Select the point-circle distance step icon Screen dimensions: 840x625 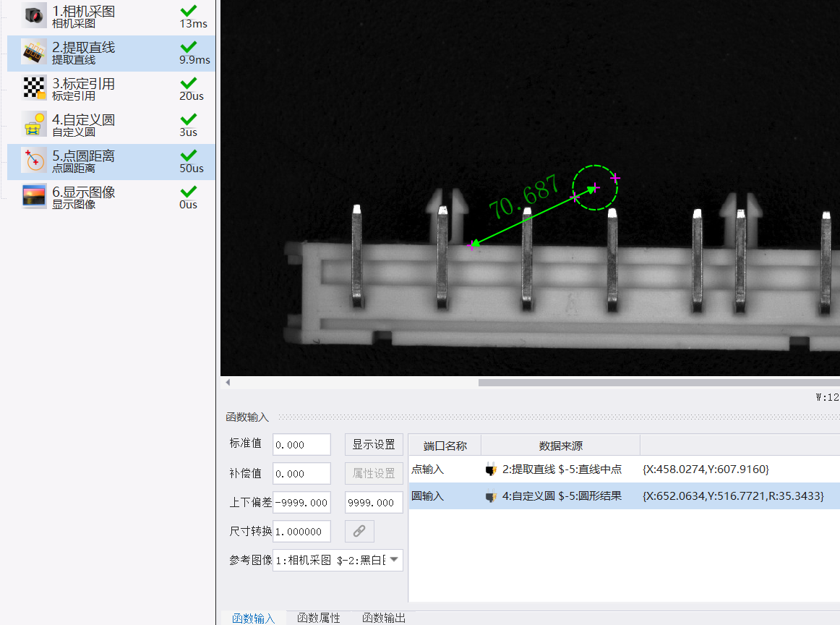pos(34,161)
